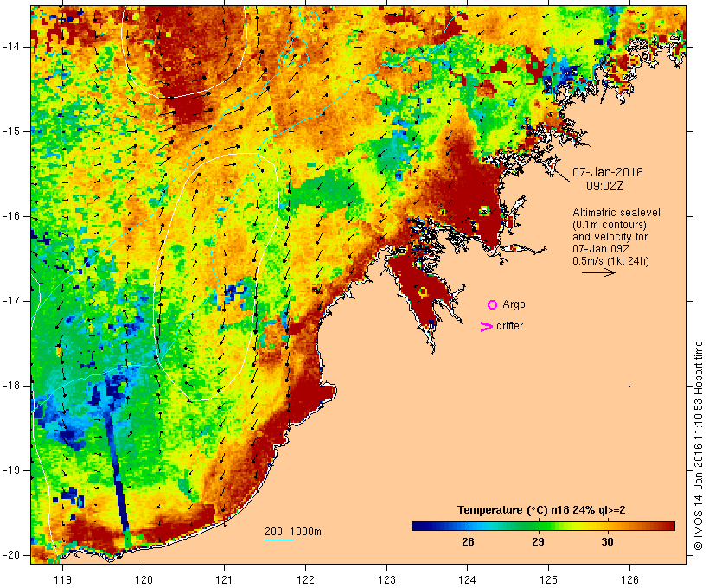Click the '09:02Z' time label
709x588 pixels.
[605, 186]
